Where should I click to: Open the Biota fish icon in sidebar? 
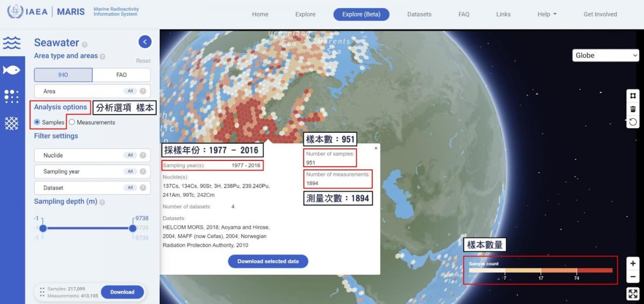pos(12,70)
